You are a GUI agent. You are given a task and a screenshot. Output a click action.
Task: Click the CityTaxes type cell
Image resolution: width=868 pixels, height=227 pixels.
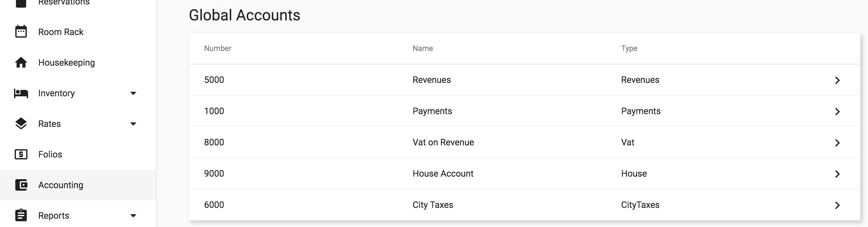640,205
